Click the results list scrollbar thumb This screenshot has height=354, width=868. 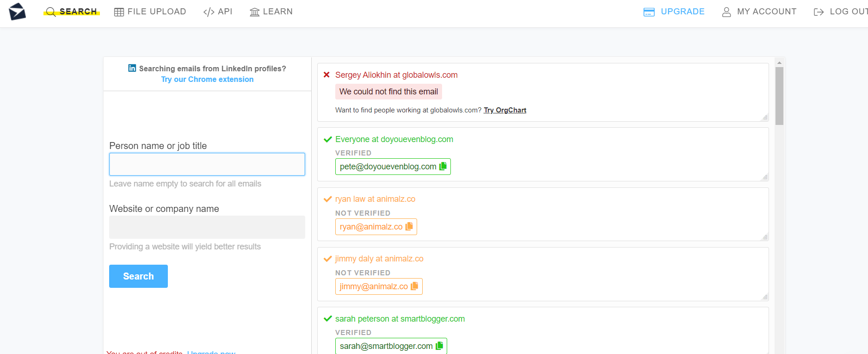[779, 96]
